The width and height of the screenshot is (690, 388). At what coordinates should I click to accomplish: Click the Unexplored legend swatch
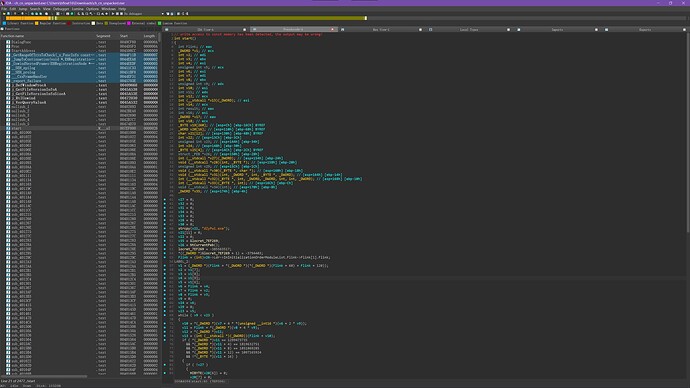106,23
